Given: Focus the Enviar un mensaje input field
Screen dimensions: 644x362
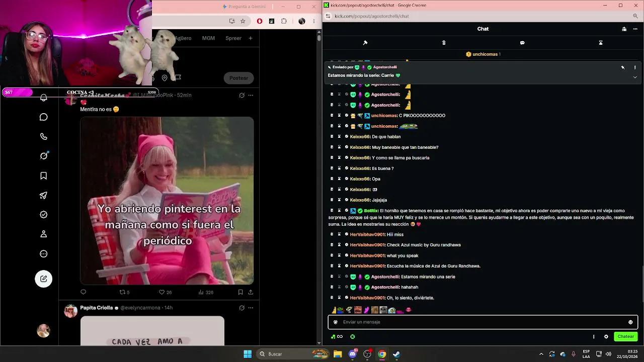Looking at the screenshot, I should coord(483,322).
